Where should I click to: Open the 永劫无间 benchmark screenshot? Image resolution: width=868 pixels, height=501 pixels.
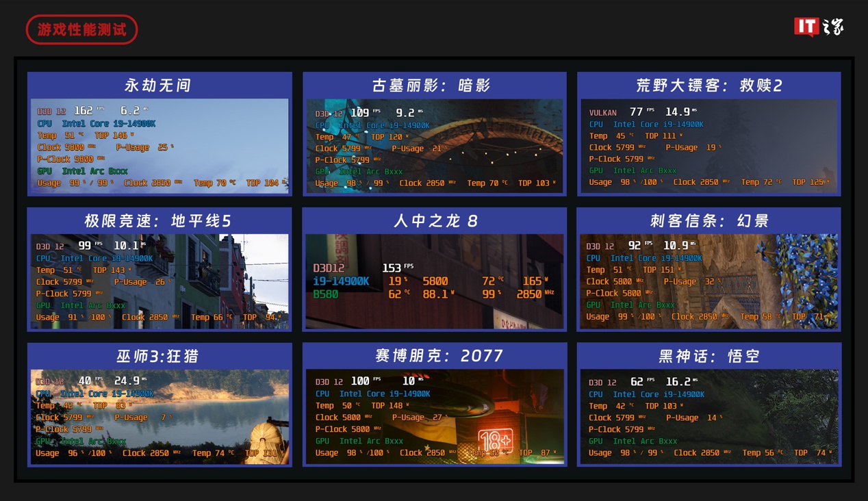click(x=159, y=146)
